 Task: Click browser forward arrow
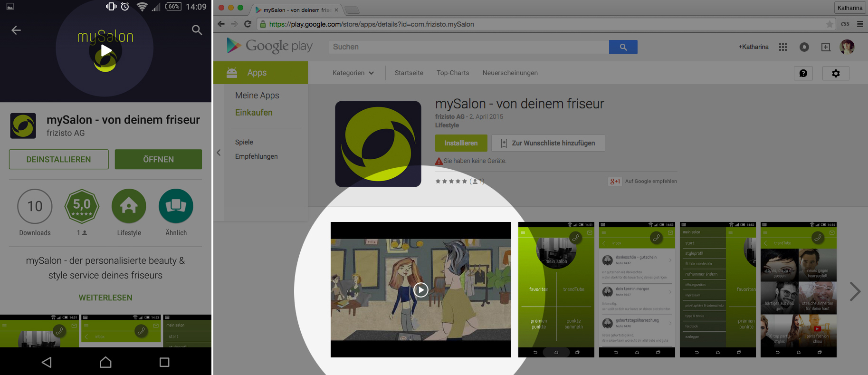tap(234, 24)
